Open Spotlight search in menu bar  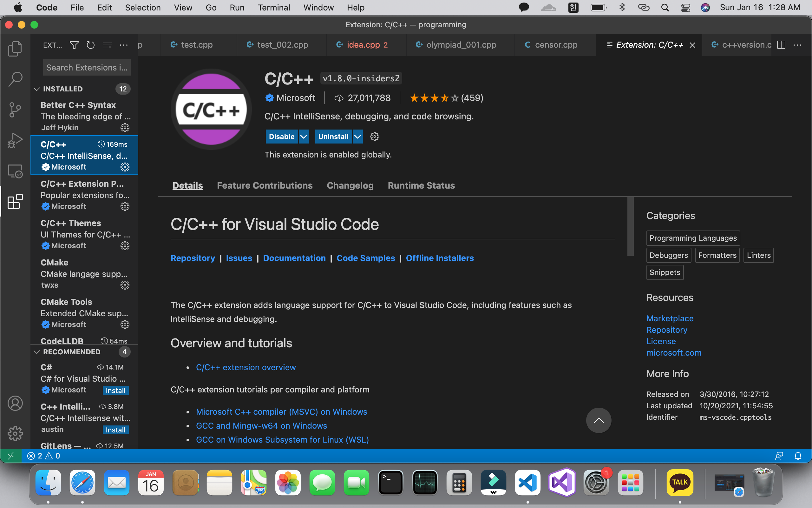click(x=665, y=7)
